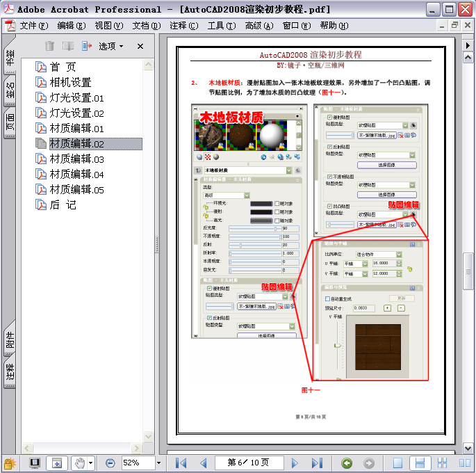
Task: Open the 选项 options dropdown
Action: point(110,46)
